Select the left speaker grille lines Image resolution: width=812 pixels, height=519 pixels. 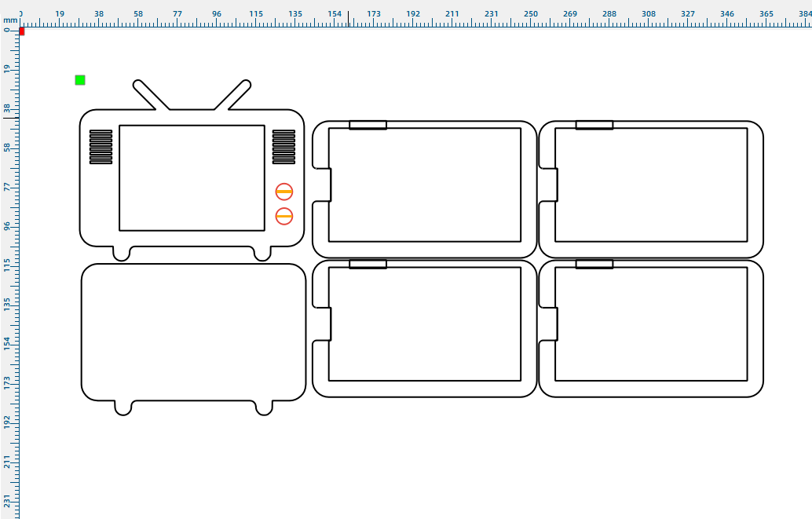pyautogui.click(x=101, y=147)
